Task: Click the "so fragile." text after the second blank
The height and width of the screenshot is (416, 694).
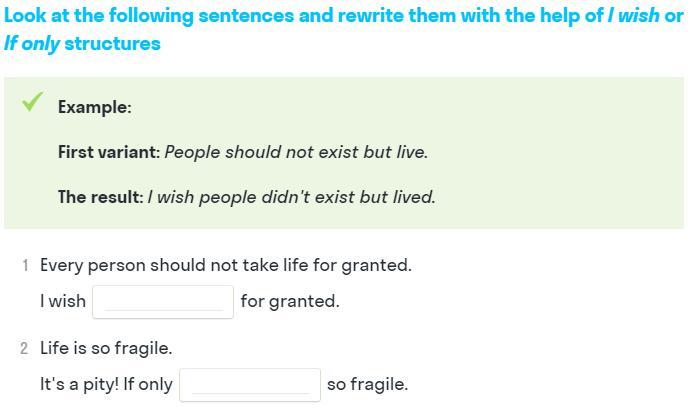Action: (367, 384)
